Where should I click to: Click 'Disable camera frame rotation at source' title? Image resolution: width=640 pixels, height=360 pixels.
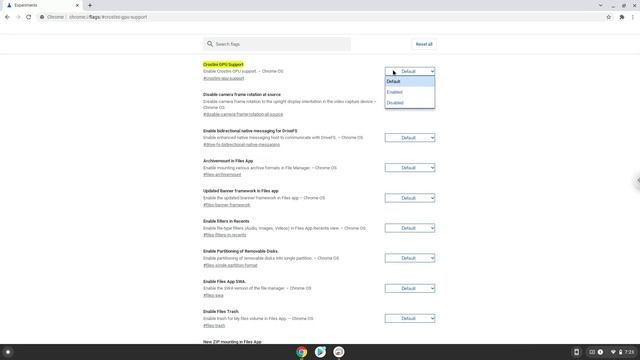(242, 95)
